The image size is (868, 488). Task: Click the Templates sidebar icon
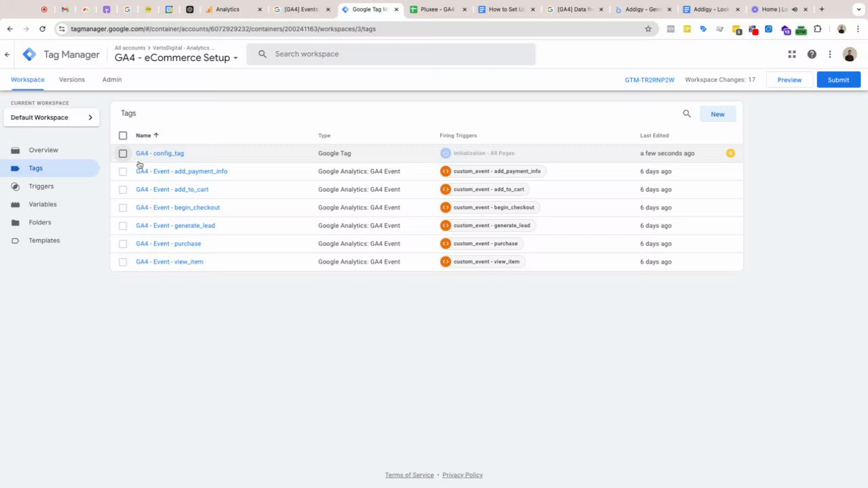tap(16, 241)
